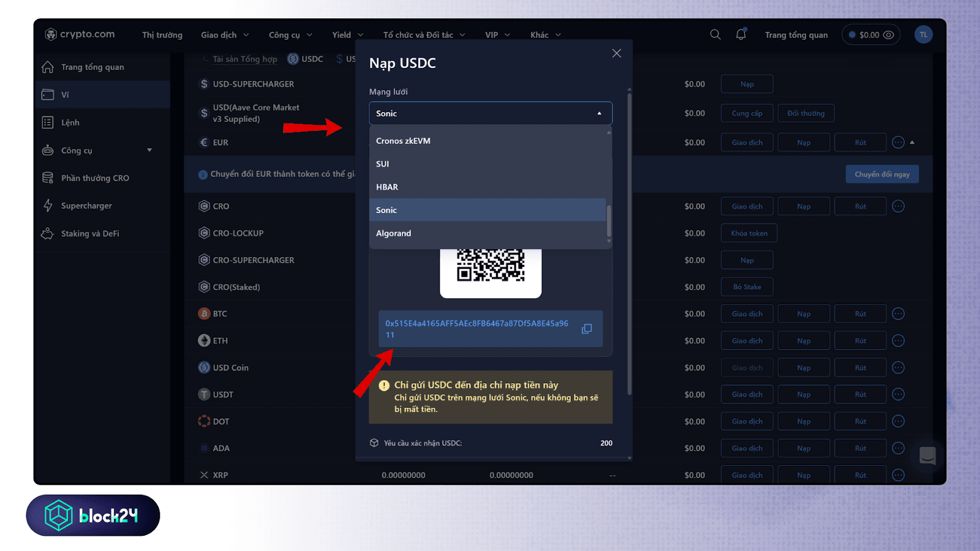Open Thị trường top menu
The image size is (980, 551).
click(162, 35)
